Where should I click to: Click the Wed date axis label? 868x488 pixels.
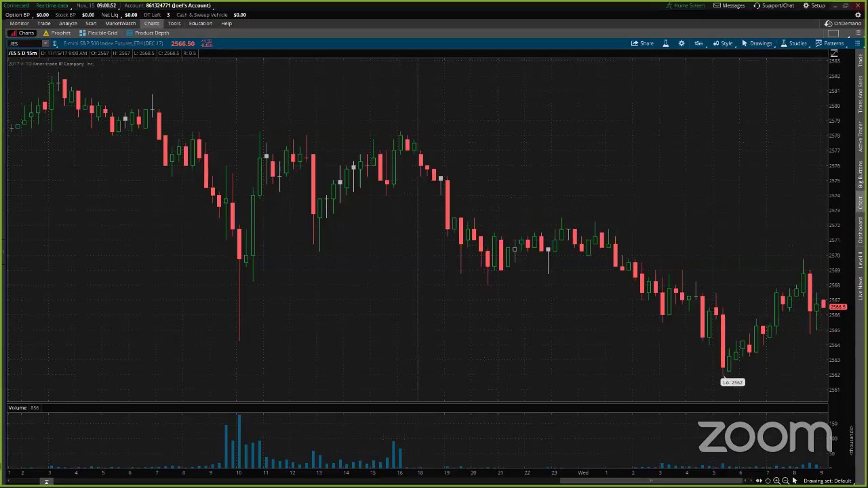pos(583,472)
